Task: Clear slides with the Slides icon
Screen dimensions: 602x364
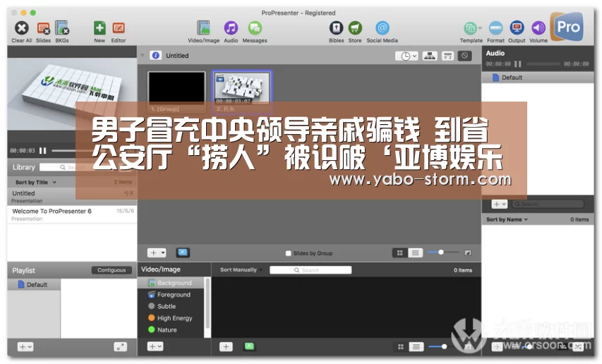Action: (43, 28)
